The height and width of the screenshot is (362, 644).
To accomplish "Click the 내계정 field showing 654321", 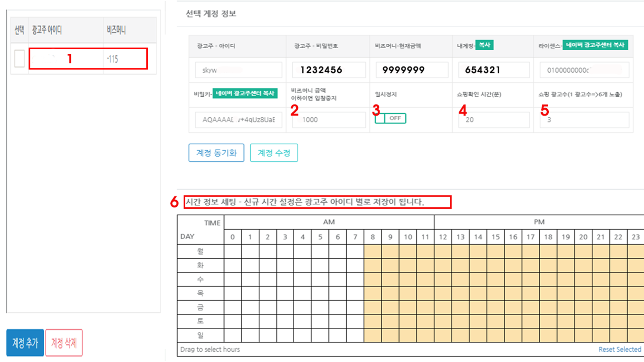I will [x=493, y=70].
